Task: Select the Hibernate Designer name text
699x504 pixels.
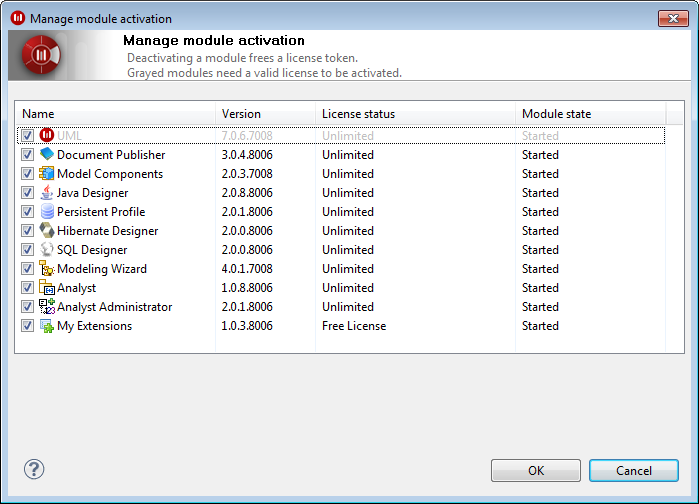Action: 107,231
